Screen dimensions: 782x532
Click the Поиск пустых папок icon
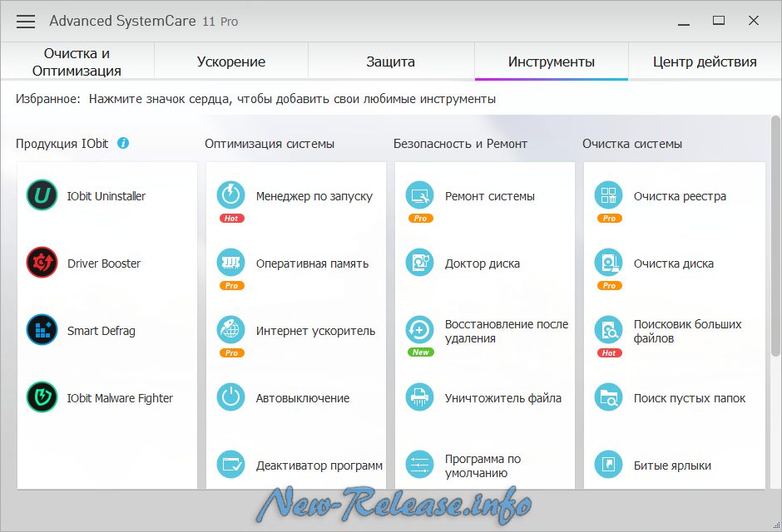click(x=608, y=397)
